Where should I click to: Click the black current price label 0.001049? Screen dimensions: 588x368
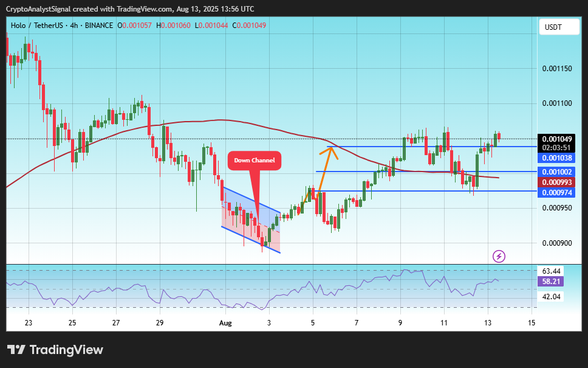[x=556, y=139]
